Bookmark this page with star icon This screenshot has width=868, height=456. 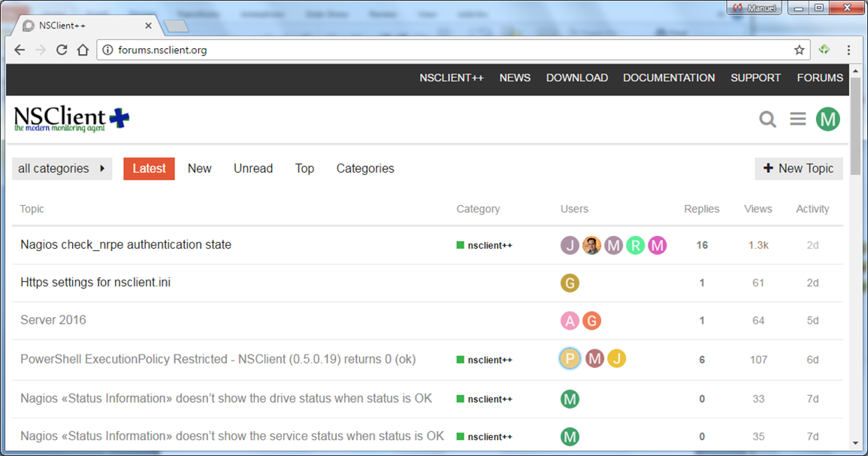[799, 50]
